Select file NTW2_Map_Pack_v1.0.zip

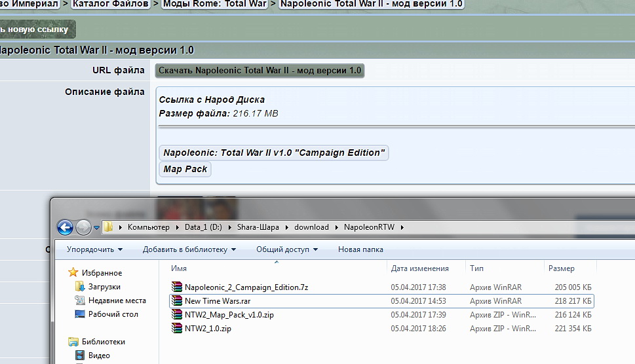[x=229, y=315]
